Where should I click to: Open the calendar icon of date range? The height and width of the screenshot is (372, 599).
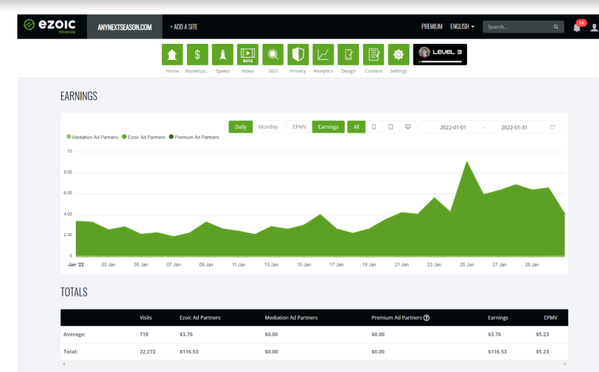click(552, 127)
